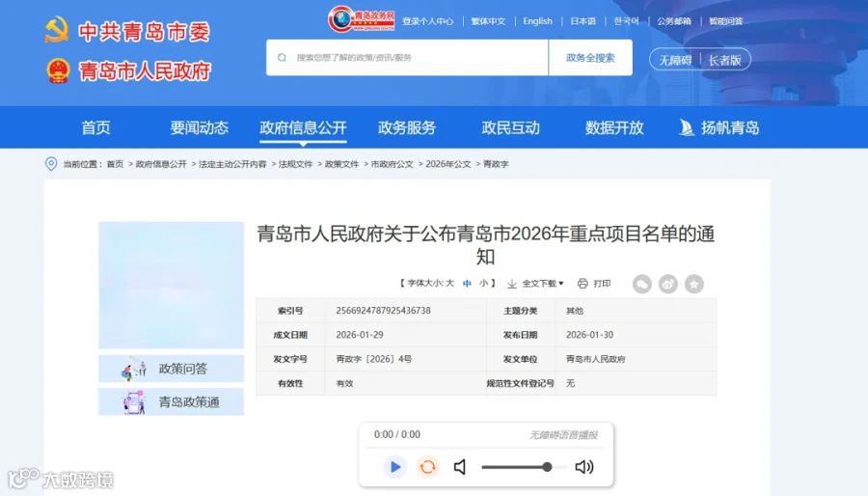
Task: Click 登录个人中心 link
Action: 428,21
